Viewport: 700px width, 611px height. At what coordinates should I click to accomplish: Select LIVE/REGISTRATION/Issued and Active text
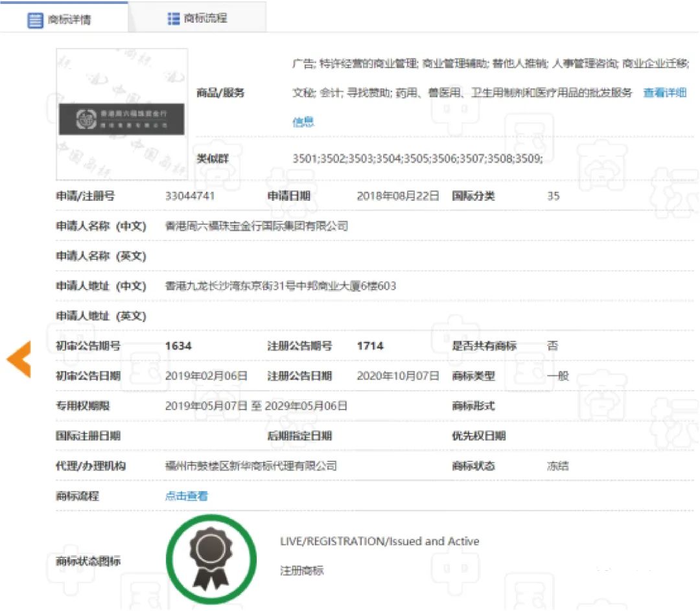pos(379,542)
